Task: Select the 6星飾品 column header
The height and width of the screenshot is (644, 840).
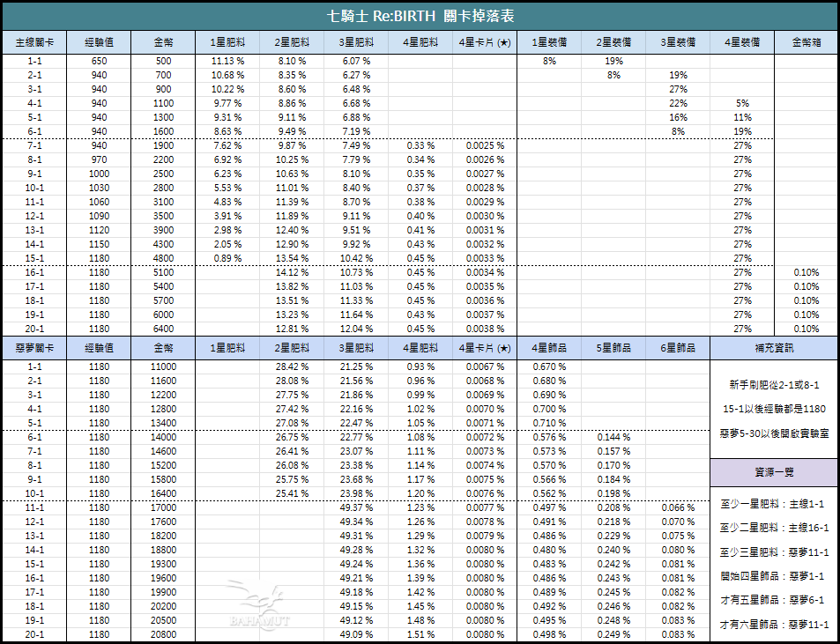Action: click(x=678, y=348)
